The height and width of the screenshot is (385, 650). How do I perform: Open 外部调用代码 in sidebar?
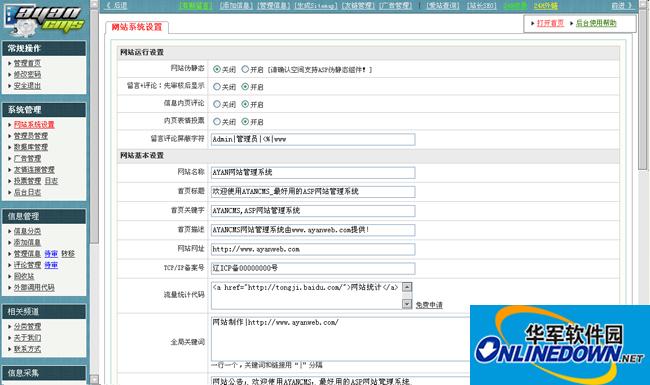(x=34, y=287)
